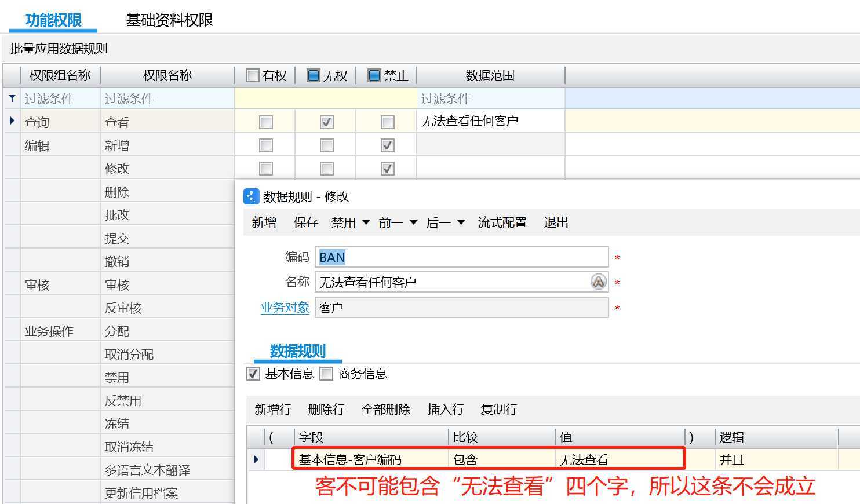Switch to the 基础资料权限 tab

pos(170,20)
